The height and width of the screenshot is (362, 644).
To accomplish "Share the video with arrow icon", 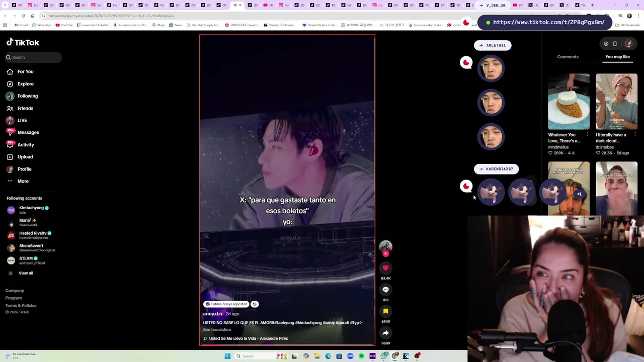I will (385, 333).
